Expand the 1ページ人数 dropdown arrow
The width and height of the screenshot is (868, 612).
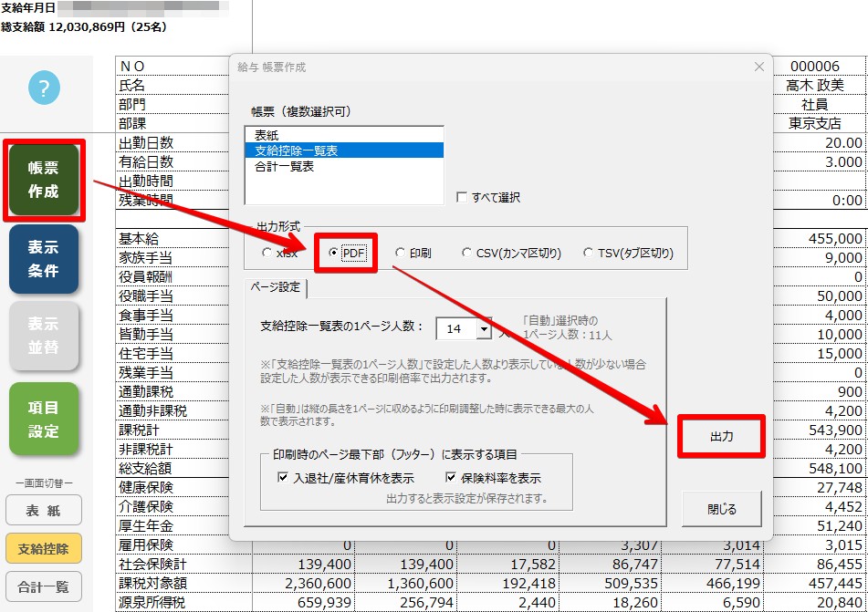485,328
